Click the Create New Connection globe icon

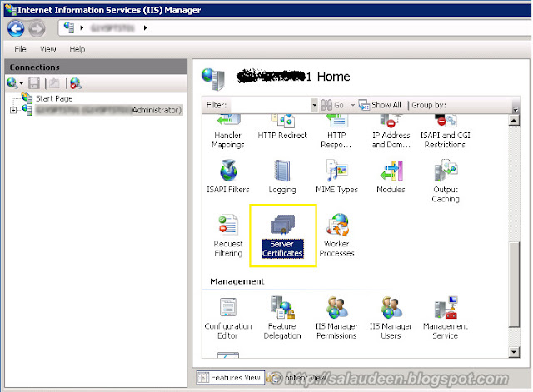(x=12, y=83)
